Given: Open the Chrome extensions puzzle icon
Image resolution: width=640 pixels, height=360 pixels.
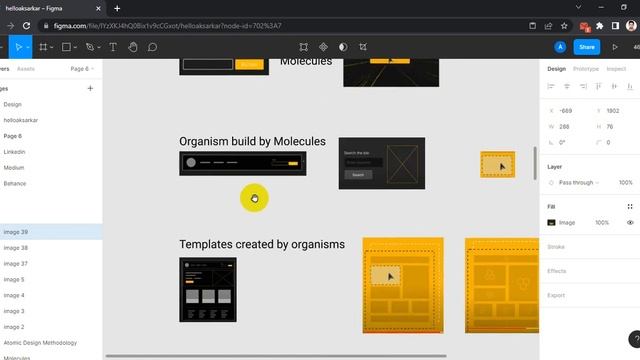Looking at the screenshot, I should click(x=600, y=26).
